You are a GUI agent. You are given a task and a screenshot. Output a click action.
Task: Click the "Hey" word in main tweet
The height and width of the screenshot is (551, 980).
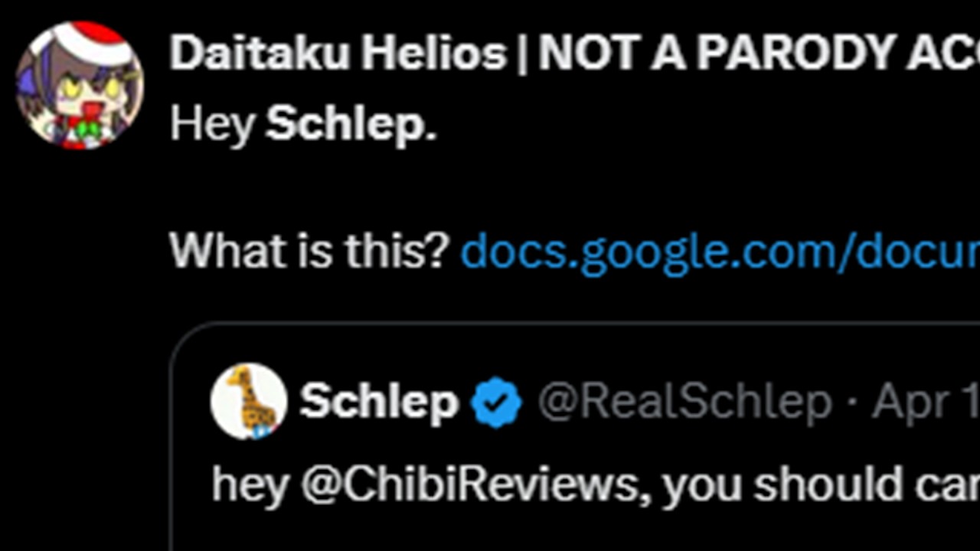[x=211, y=123]
